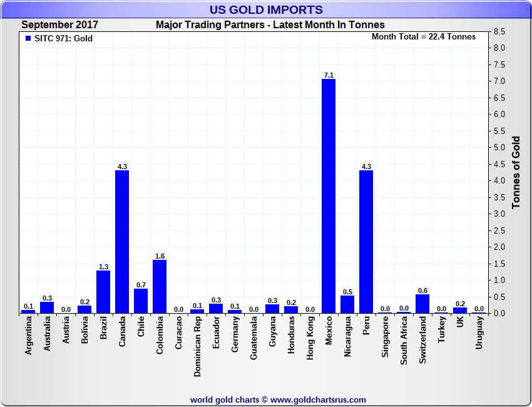Image resolution: width=532 pixels, height=407 pixels.
Task: Click the 'Curacao' axis label
Action: click(178, 332)
